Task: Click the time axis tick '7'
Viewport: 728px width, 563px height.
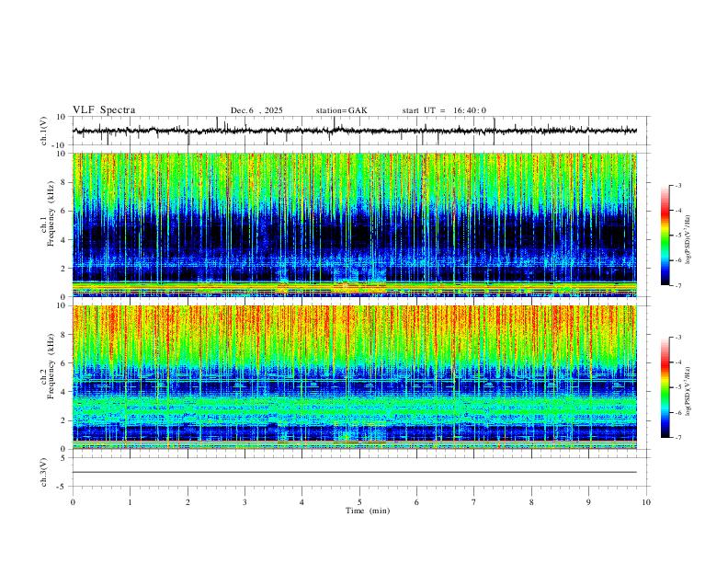Action: (474, 502)
